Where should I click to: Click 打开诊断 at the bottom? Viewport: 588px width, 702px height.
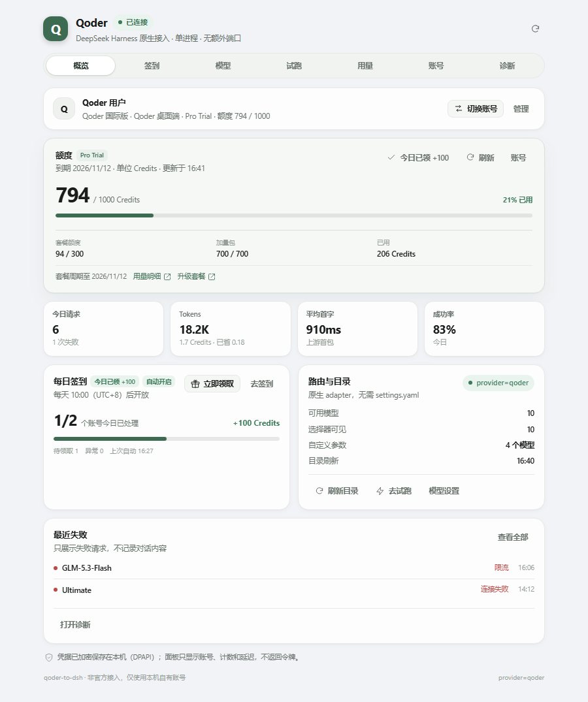[75, 624]
